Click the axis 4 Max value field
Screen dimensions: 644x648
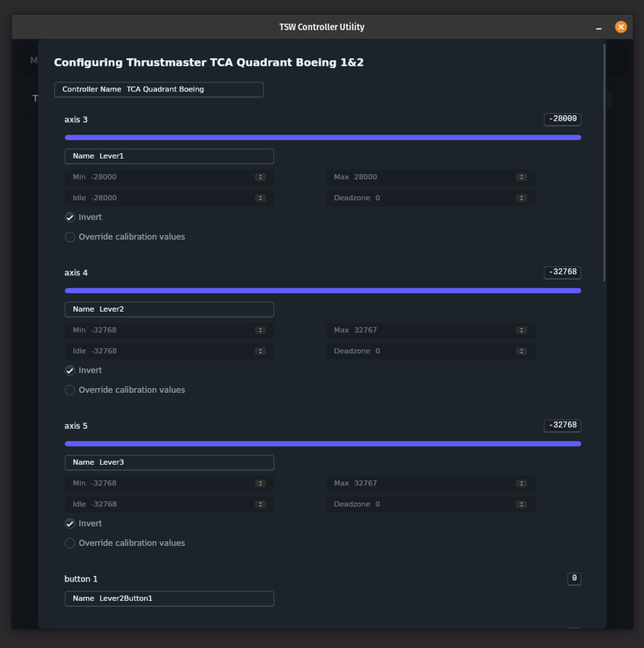(430, 330)
